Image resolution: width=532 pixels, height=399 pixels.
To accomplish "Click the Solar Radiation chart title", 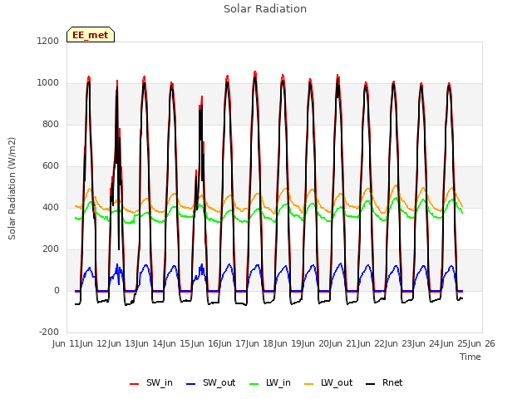I will (265, 9).
